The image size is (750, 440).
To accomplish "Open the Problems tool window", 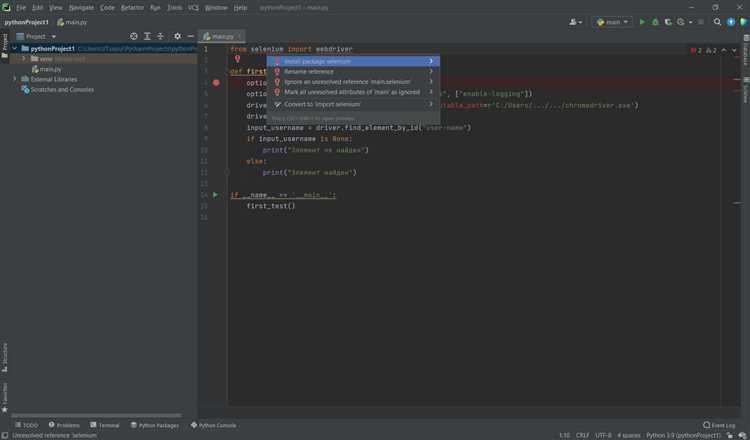I will (64, 425).
